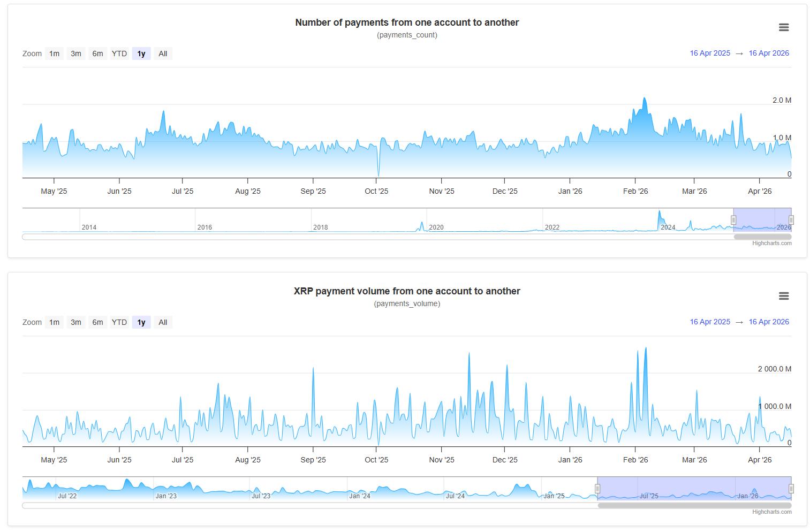Open the payments count chart hamburger menu

pyautogui.click(x=783, y=27)
